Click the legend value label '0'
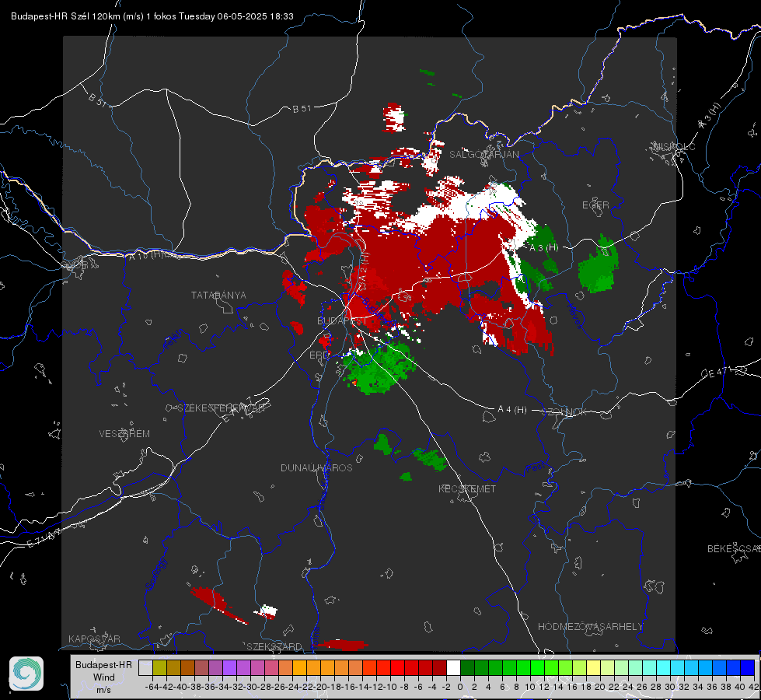The width and height of the screenshot is (761, 700). [460, 687]
